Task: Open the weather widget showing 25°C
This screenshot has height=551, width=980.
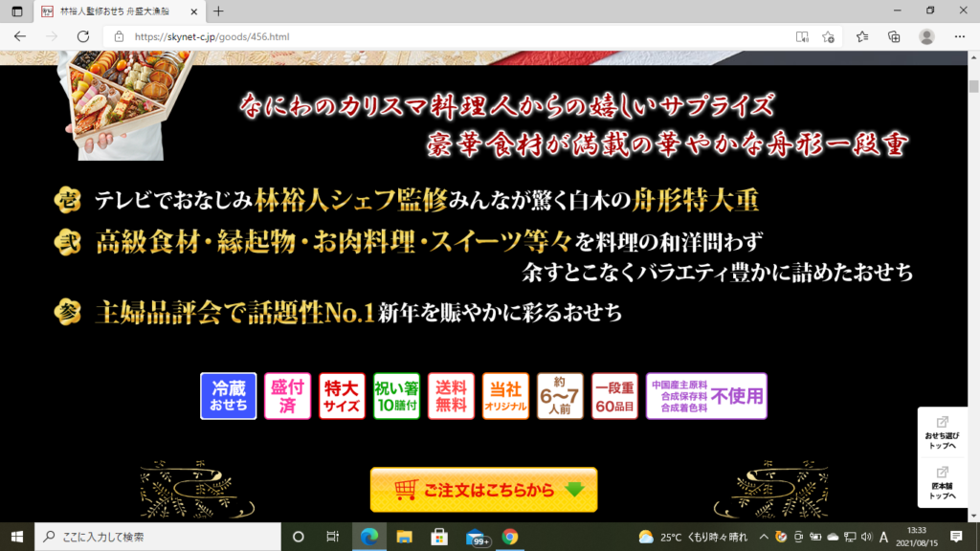Action: tap(693, 537)
